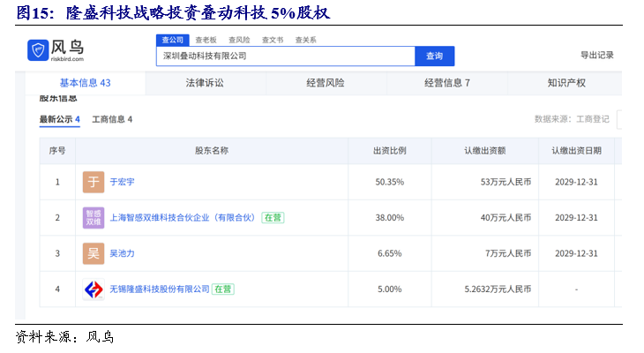Click the 风鸟 shield logo icon
The height and width of the screenshot is (353, 644).
pos(38,50)
